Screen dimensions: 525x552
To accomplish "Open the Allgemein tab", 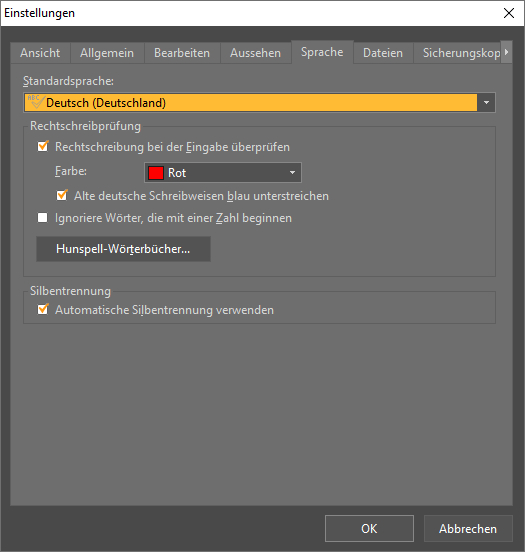I will point(107,53).
